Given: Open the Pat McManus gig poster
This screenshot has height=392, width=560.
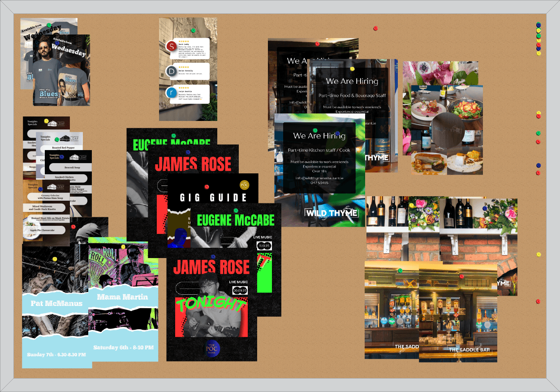Looking at the screenshot, I should [x=56, y=309].
